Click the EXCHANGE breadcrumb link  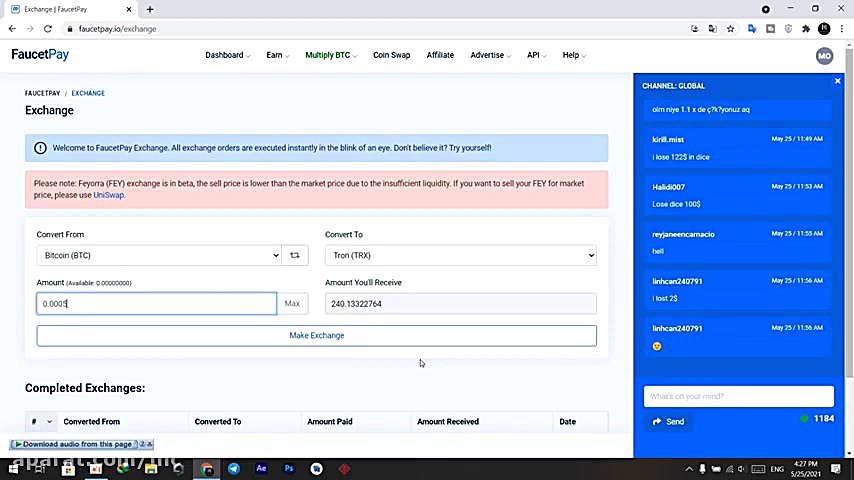click(88, 93)
